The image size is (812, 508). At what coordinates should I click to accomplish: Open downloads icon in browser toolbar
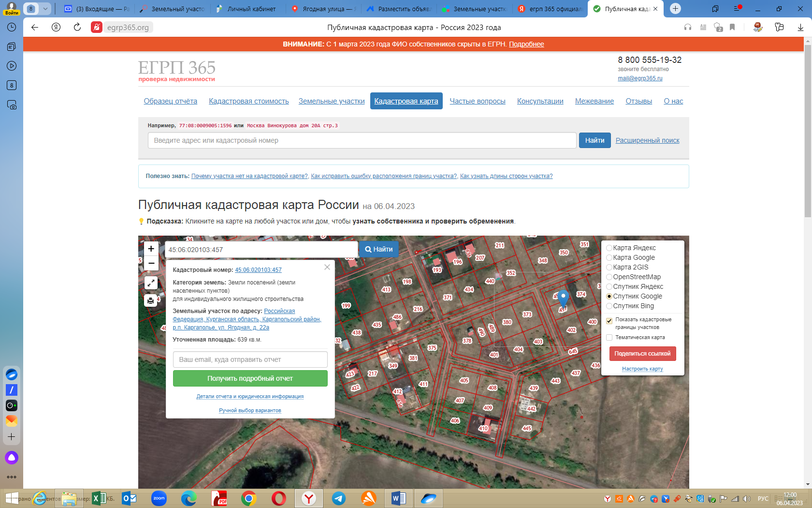tap(800, 28)
